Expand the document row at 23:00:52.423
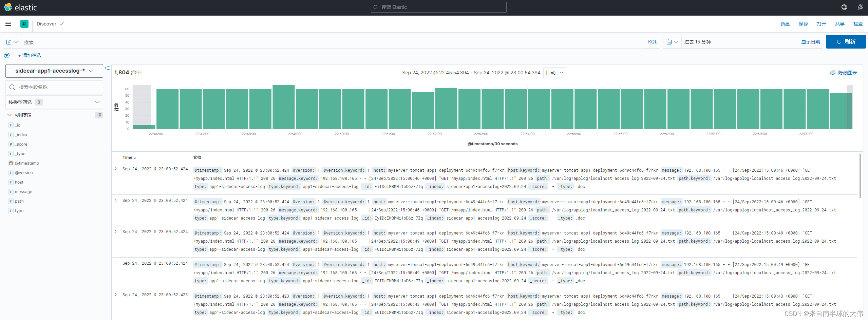868x320 pixels. click(x=116, y=295)
